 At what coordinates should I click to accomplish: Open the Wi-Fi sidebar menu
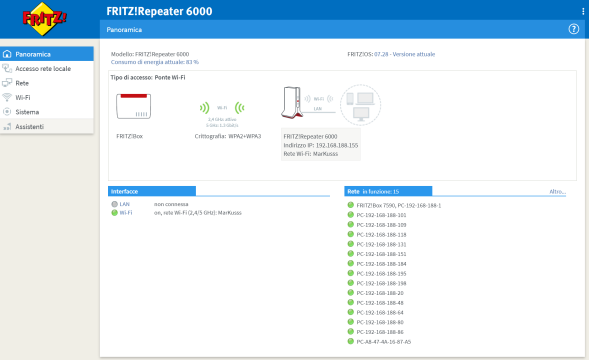pos(47,97)
